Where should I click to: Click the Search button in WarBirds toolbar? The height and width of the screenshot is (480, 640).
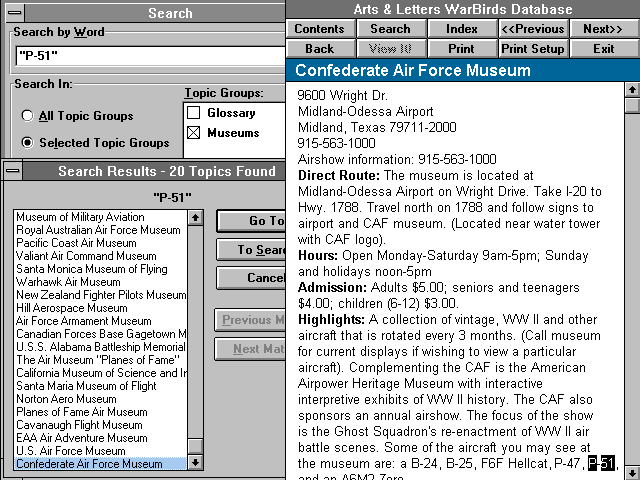coord(391,29)
